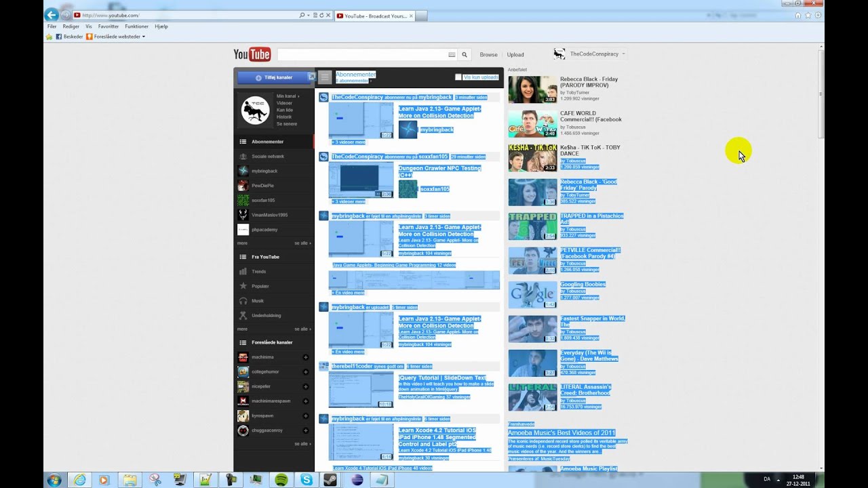Click the favorites star icon in browser
The width and height of the screenshot is (868, 488).
(808, 15)
